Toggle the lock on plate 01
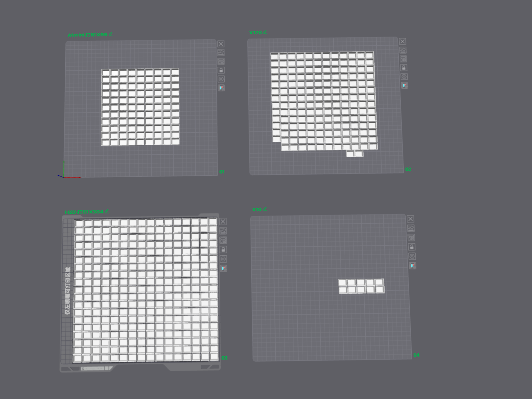The width and height of the screenshot is (532, 399). [221, 70]
